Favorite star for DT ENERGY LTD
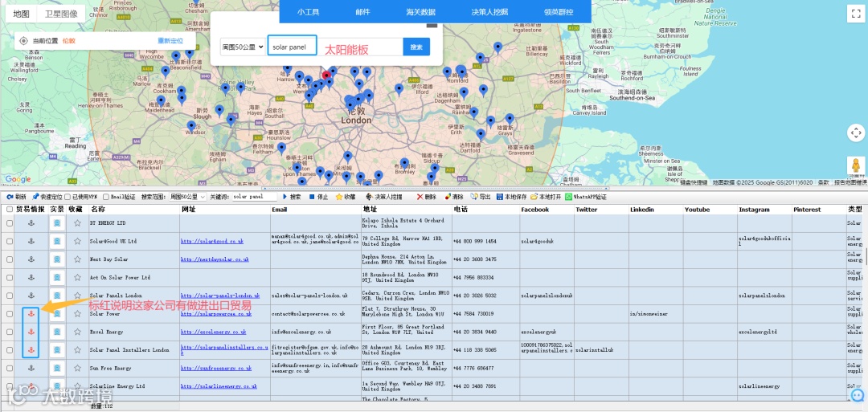The width and height of the screenshot is (868, 412). pyautogui.click(x=77, y=223)
